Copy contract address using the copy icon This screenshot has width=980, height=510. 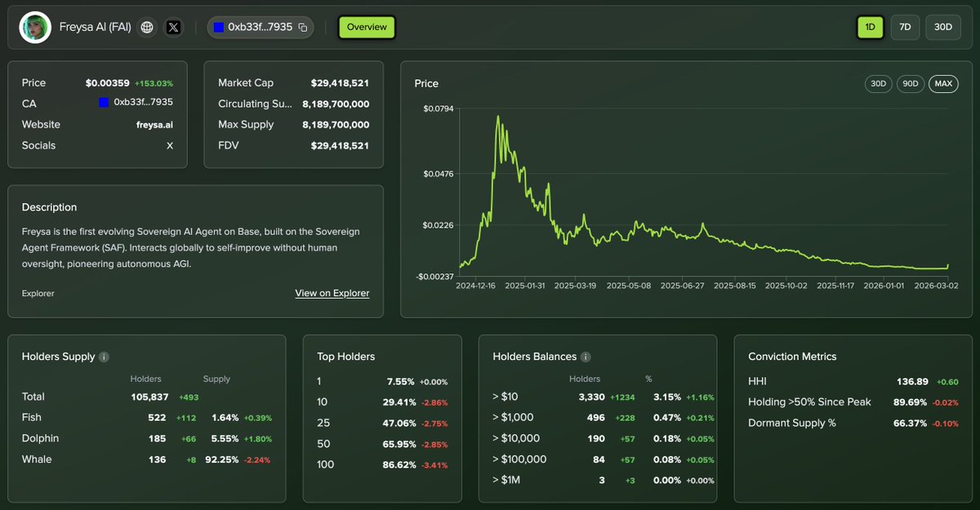tap(303, 27)
